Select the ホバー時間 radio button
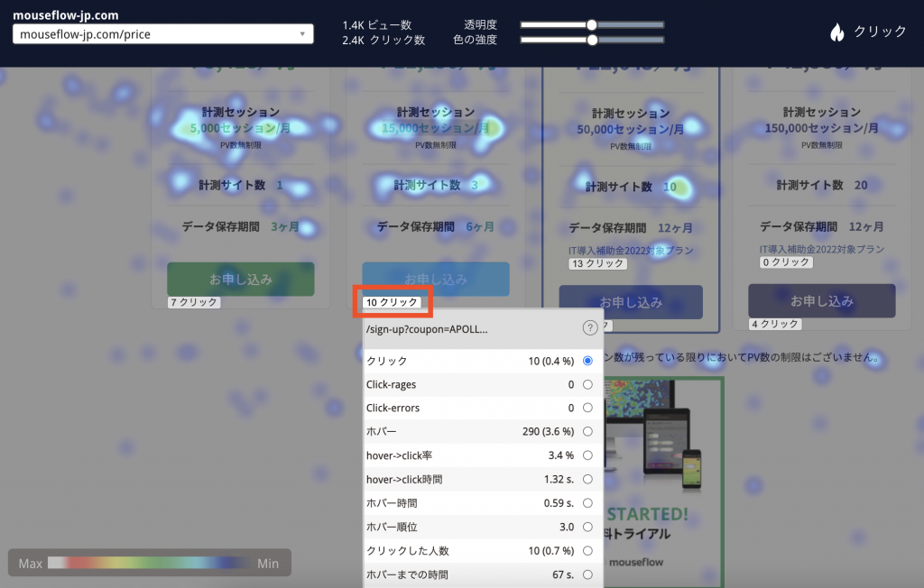The height and width of the screenshot is (588, 924). (x=587, y=503)
